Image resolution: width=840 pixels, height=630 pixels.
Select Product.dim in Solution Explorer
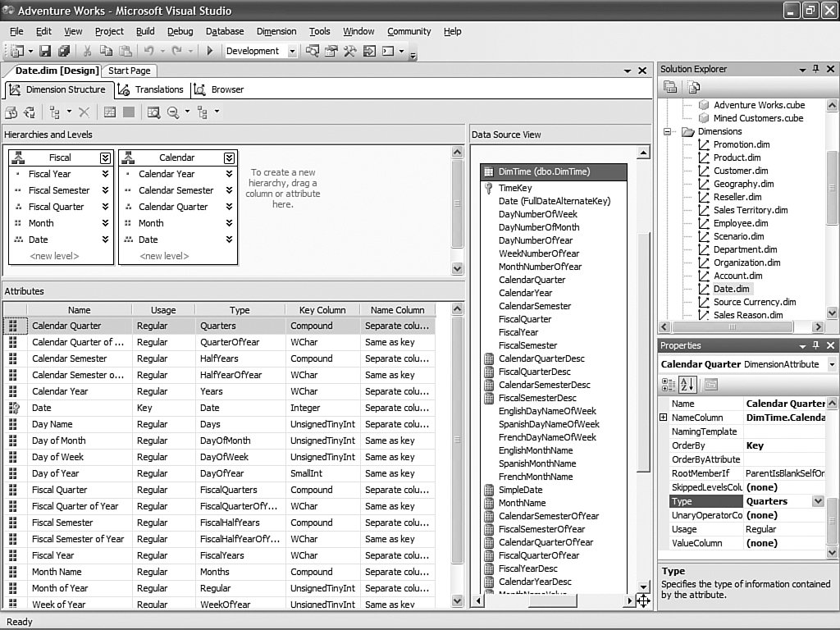[737, 157]
